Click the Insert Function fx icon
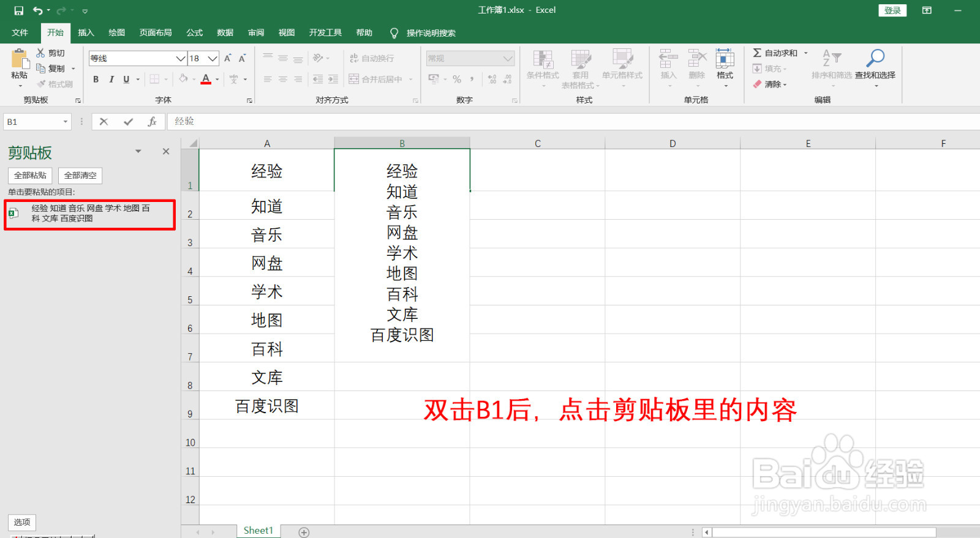Viewport: 980px width, 538px height. (x=152, y=122)
